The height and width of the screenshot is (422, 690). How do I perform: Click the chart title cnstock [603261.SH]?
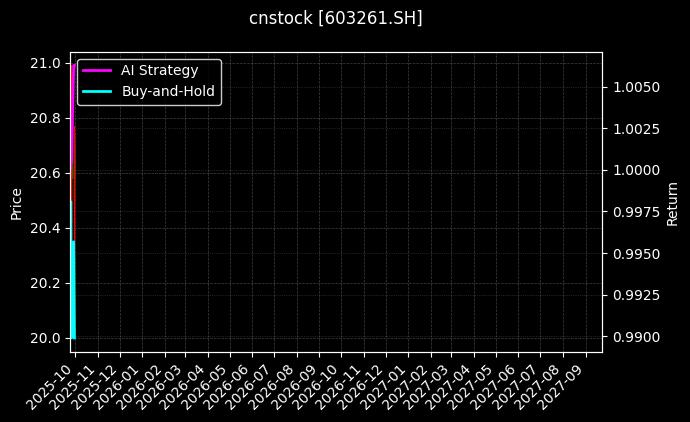[335, 18]
